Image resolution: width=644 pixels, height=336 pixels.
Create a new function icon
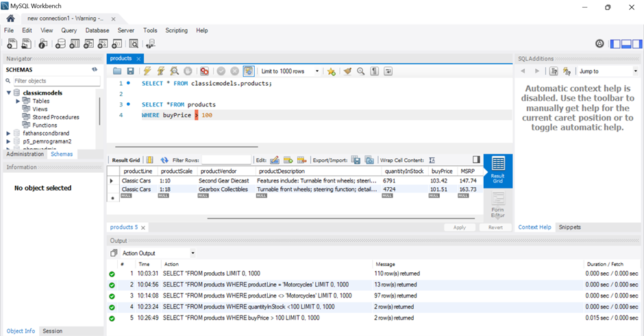coord(117,44)
